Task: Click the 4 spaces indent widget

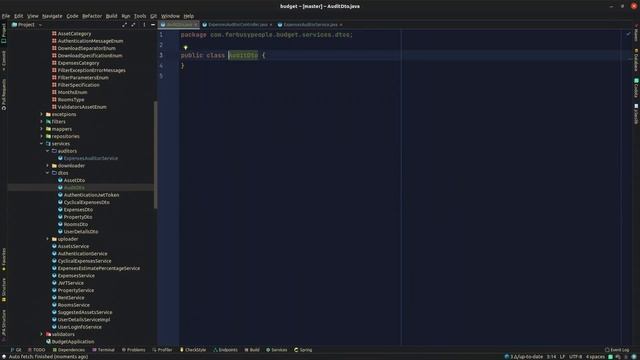Action: (x=596, y=357)
